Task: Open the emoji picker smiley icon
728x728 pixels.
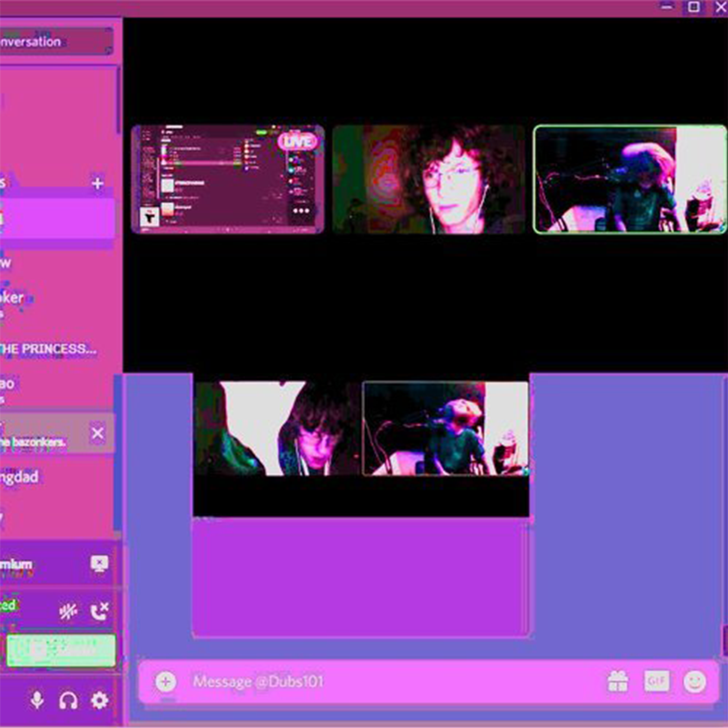Action: coord(694,681)
